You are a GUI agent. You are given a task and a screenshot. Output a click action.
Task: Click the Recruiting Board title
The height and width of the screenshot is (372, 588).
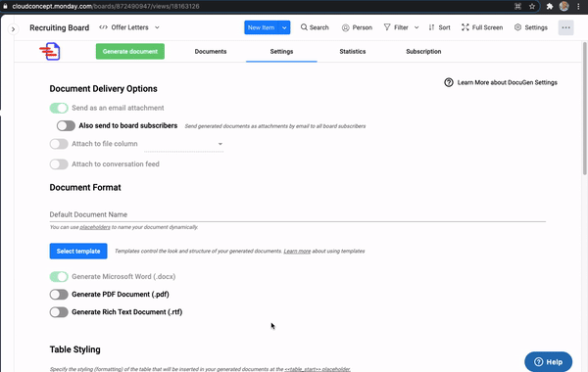click(x=59, y=27)
